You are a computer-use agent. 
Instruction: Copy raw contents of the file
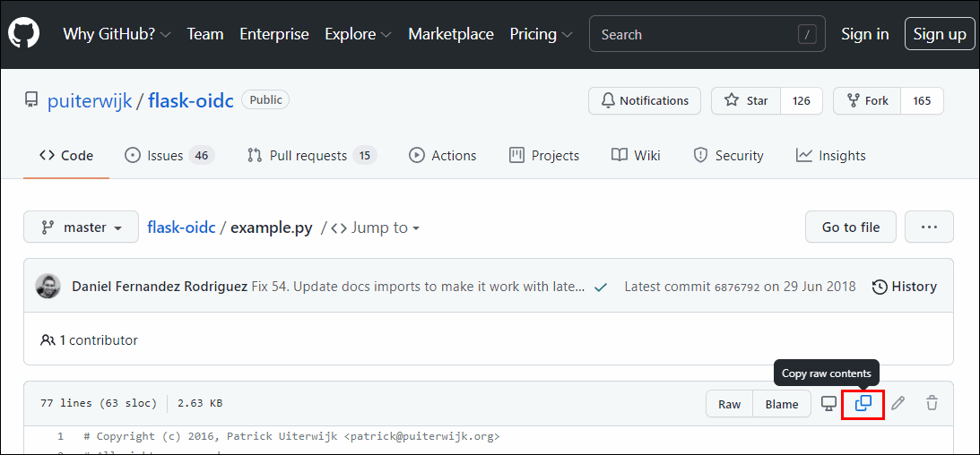(863, 404)
